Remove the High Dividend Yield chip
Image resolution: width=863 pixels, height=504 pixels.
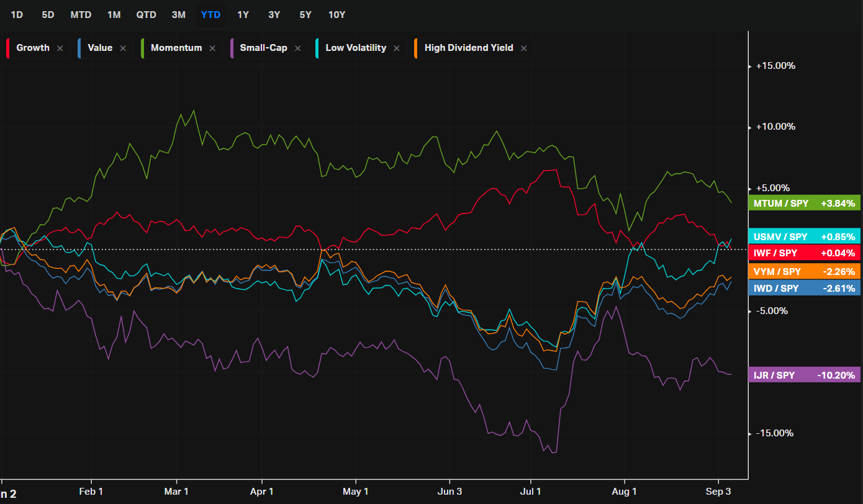pyautogui.click(x=523, y=48)
